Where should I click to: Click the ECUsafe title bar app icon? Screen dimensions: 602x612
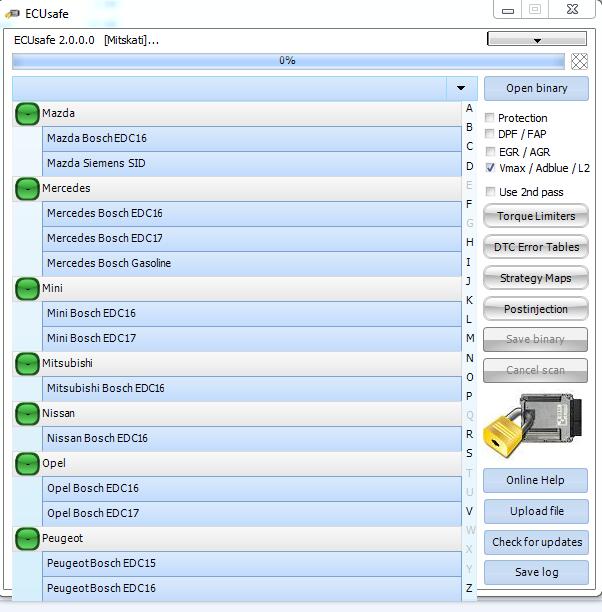(x=12, y=14)
